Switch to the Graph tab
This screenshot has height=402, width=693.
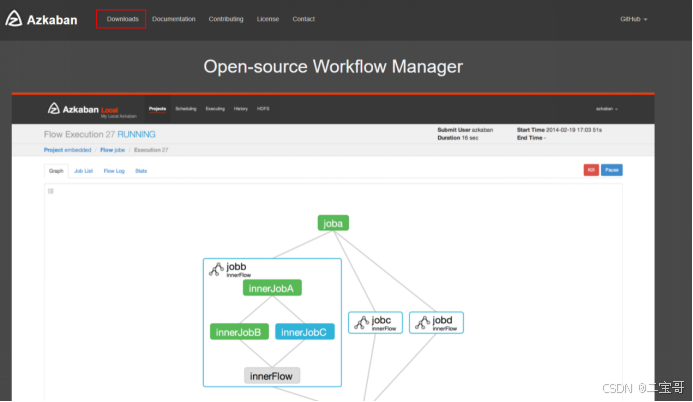[x=56, y=171]
